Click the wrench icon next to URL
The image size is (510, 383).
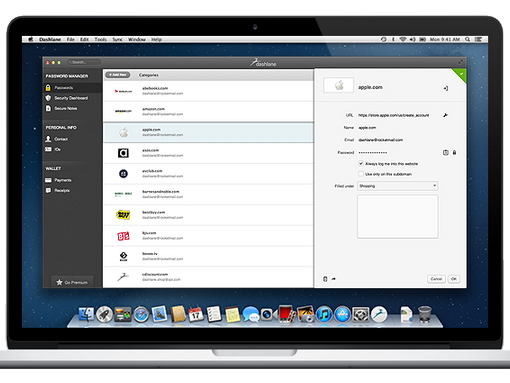point(445,115)
